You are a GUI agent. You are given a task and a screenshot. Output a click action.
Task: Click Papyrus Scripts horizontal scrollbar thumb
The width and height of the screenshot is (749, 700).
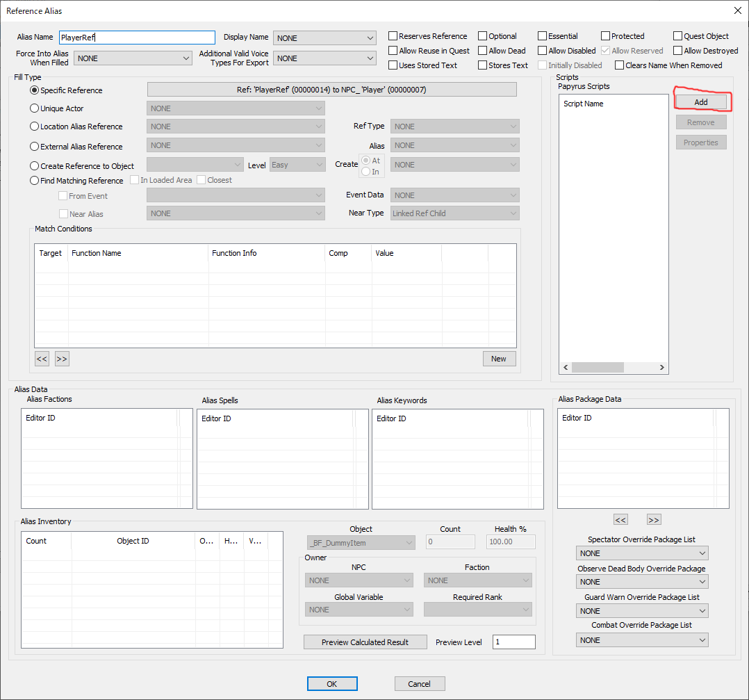(x=598, y=367)
